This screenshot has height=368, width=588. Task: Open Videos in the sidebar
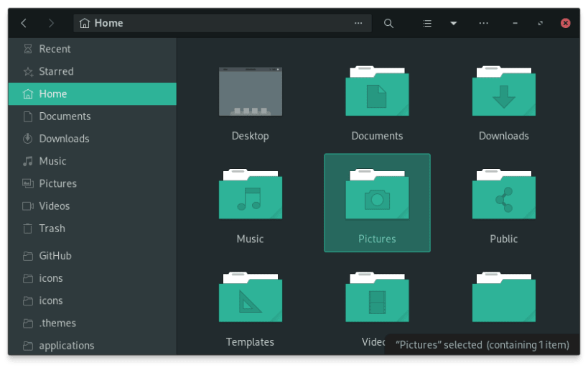pyautogui.click(x=92, y=206)
